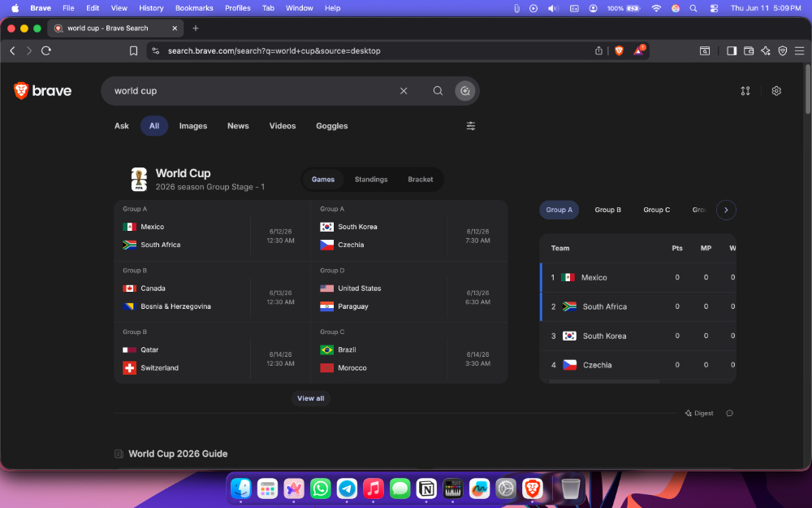Switch to the Standings tab

coord(371,180)
